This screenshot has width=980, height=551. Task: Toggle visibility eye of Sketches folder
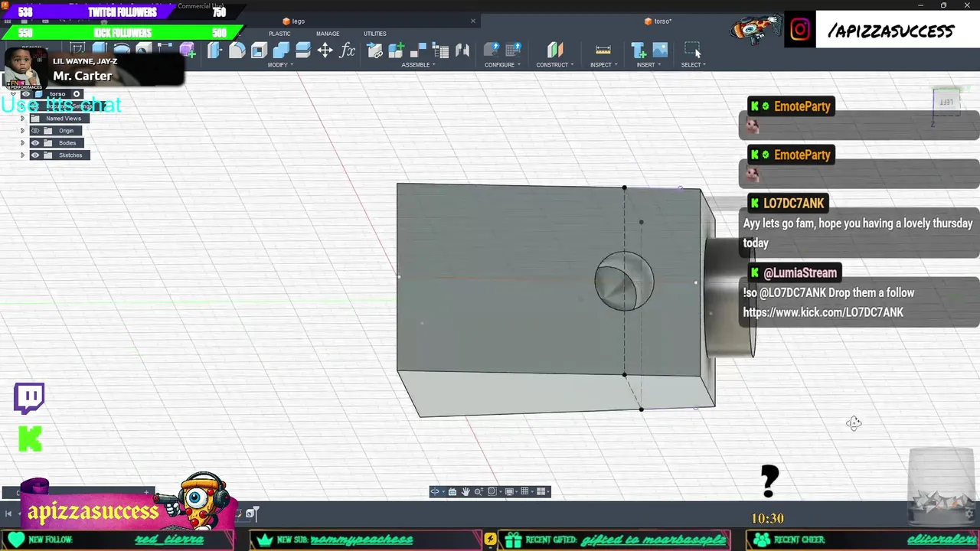pos(34,155)
